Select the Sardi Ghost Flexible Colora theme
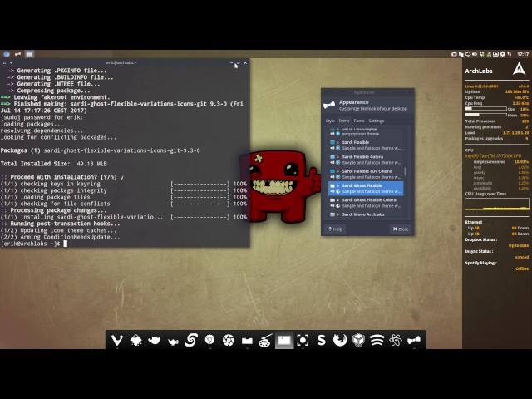Image resolution: width=532 pixels, height=399 pixels. 366,203
